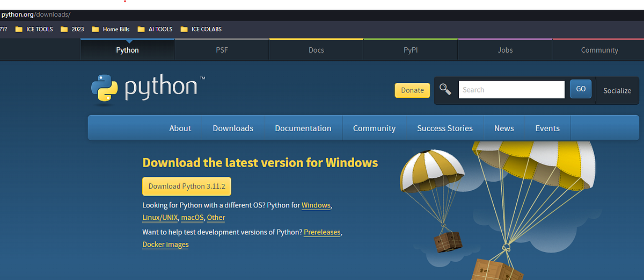This screenshot has width=644, height=280.
Task: Follow the Docker images link
Action: 165,245
